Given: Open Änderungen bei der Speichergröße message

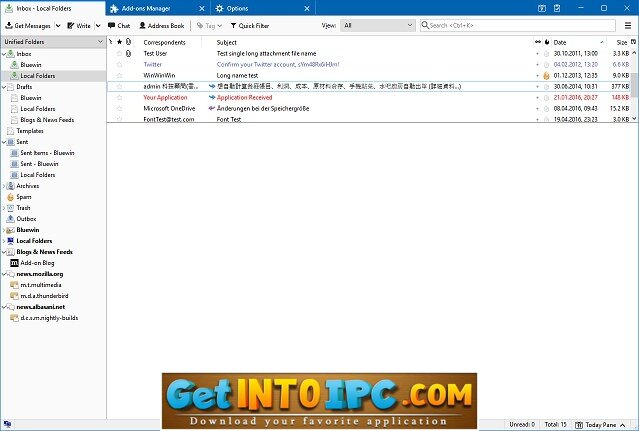Looking at the screenshot, I should coord(263,108).
